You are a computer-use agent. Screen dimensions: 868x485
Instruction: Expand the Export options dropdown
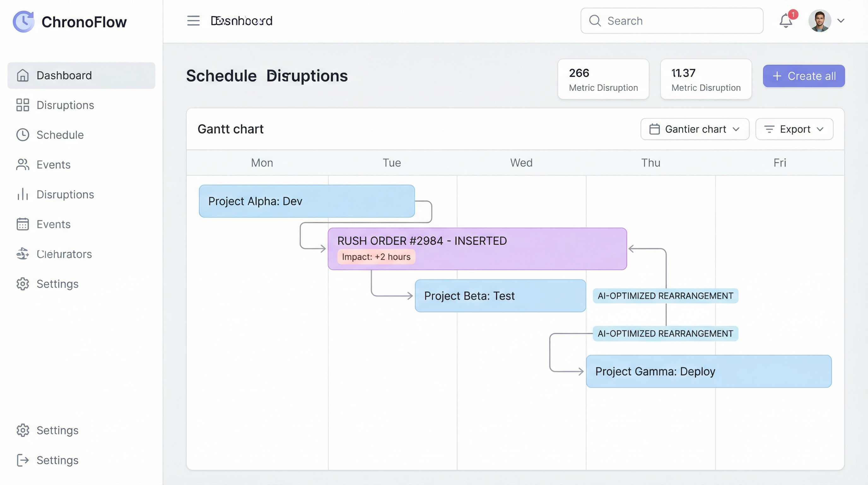pos(794,129)
